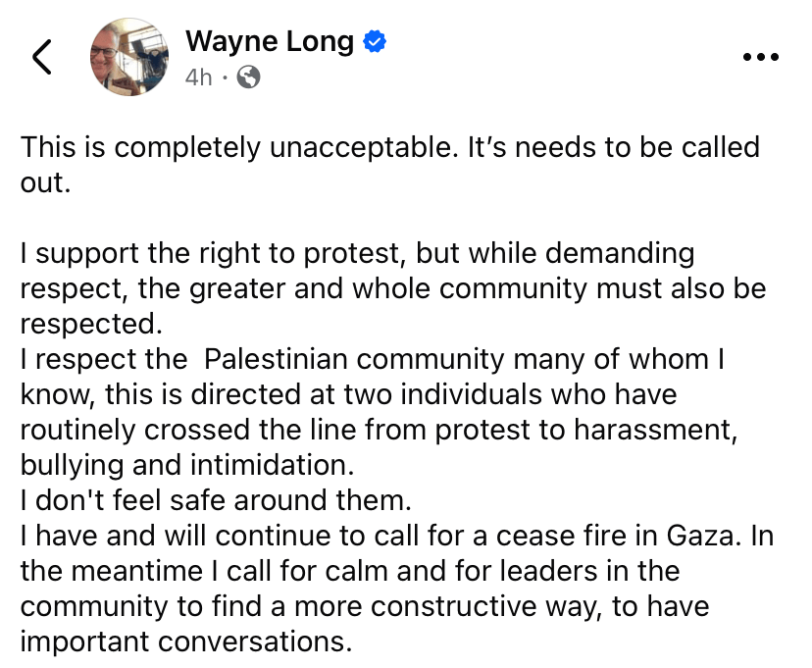Open the three-dot post options menu
812x668 pixels.
(x=760, y=58)
